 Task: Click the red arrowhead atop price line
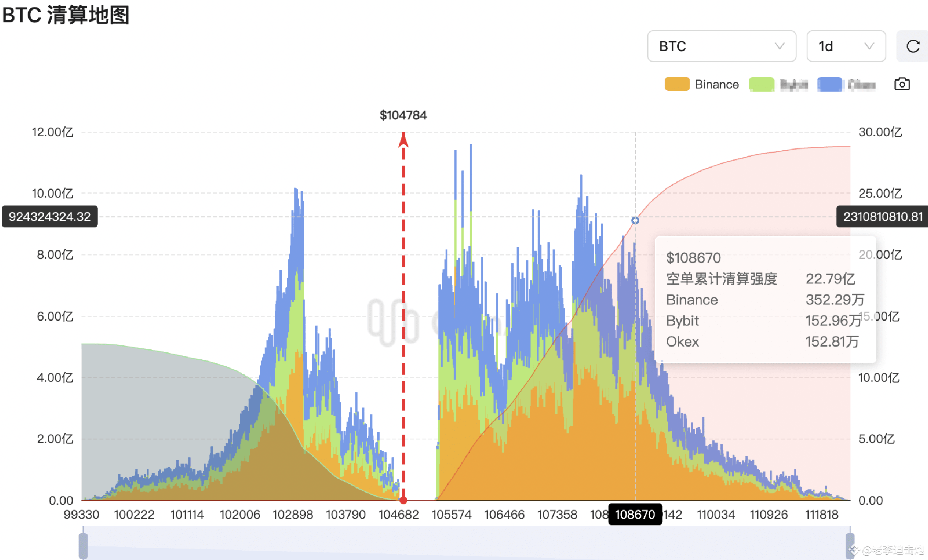(404, 140)
